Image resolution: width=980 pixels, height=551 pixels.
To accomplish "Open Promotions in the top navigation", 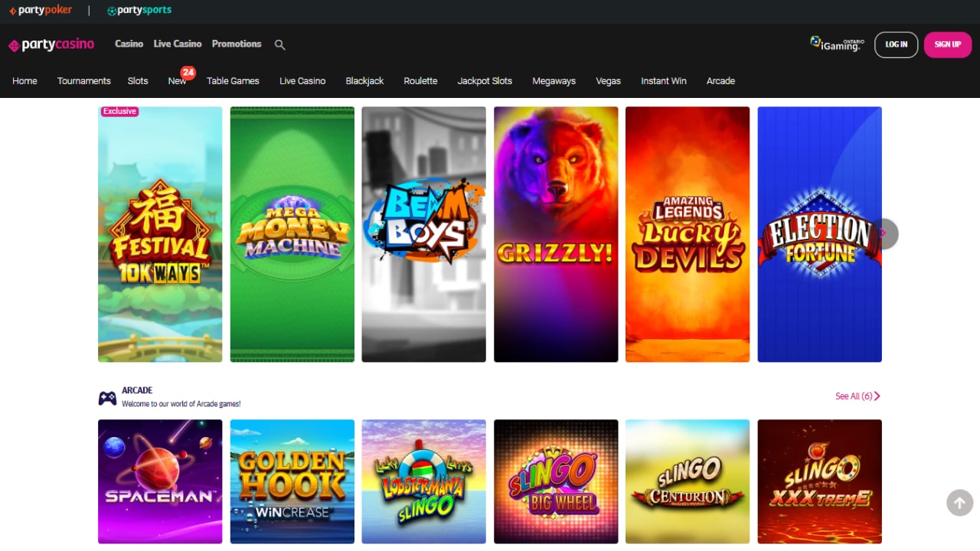I will 237,44.
